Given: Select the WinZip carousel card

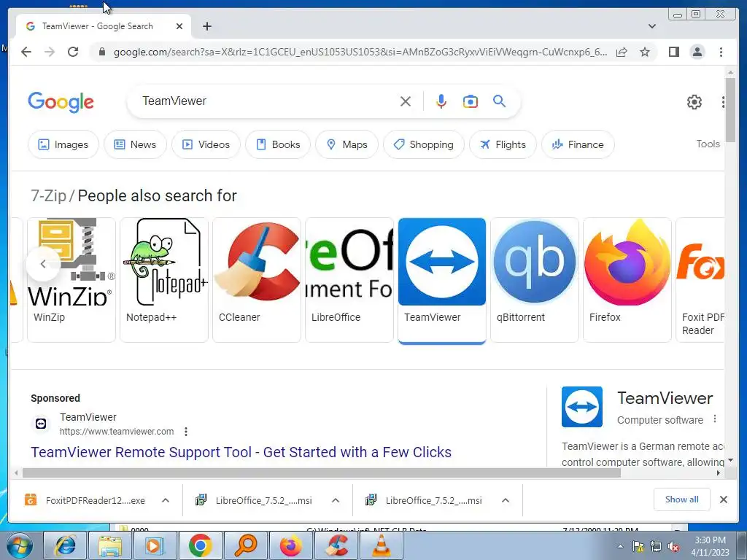Looking at the screenshot, I should [71, 280].
